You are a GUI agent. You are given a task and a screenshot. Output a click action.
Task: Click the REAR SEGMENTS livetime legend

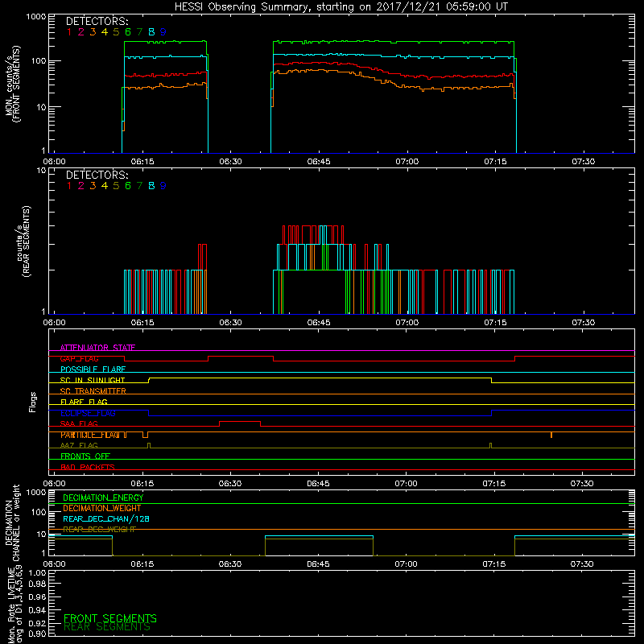click(x=107, y=627)
